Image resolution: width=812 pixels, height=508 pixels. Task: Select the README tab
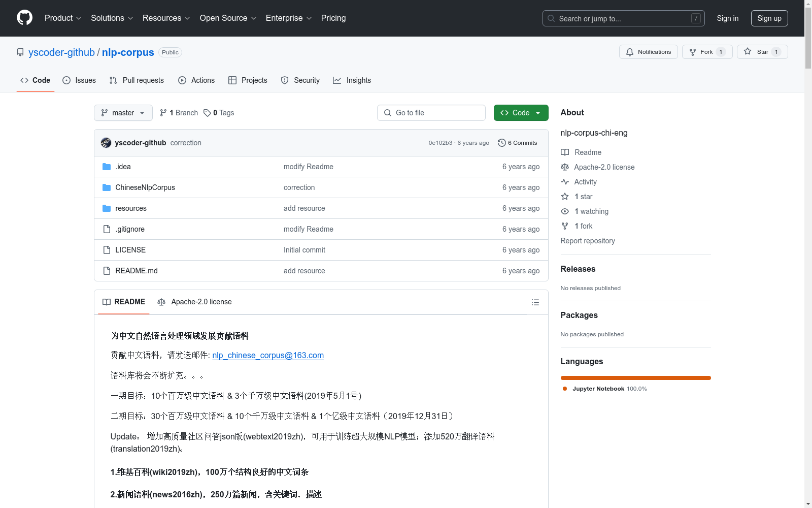124,302
